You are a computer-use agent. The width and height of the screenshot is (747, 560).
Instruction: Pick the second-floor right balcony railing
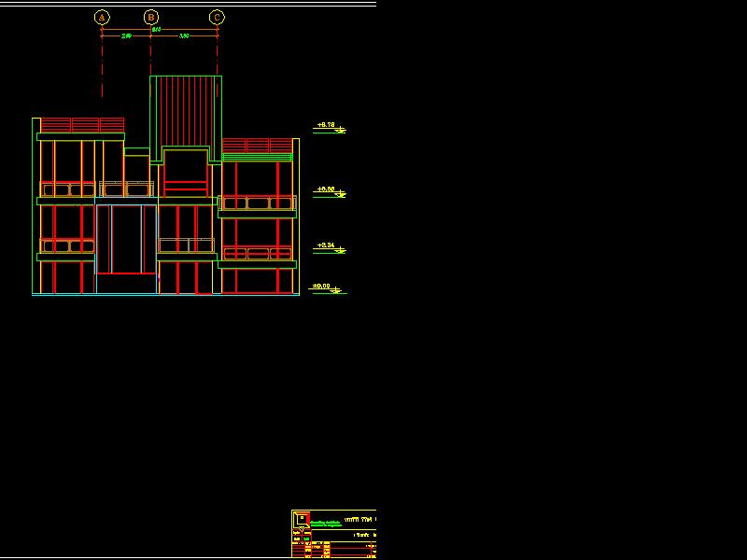258,203
